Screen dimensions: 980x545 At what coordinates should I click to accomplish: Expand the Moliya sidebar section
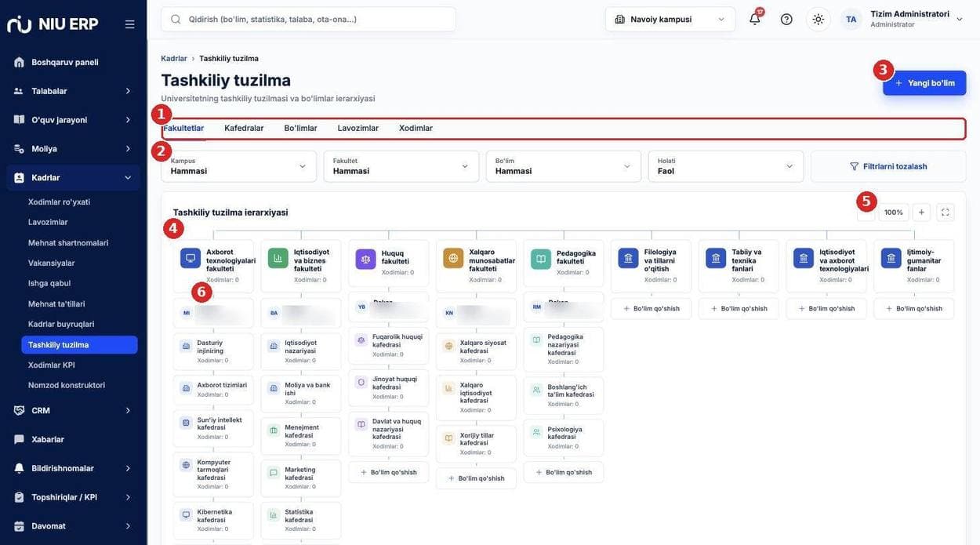[74, 148]
